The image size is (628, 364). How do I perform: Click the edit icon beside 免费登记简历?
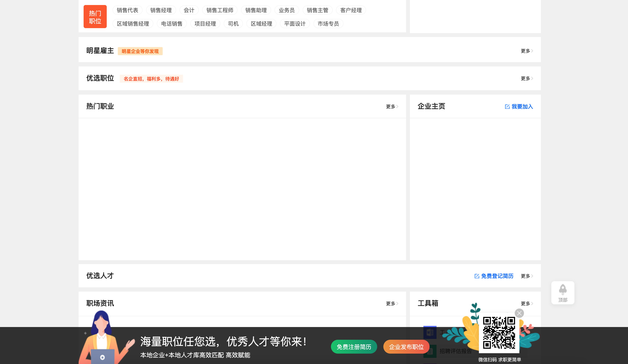pos(477,276)
